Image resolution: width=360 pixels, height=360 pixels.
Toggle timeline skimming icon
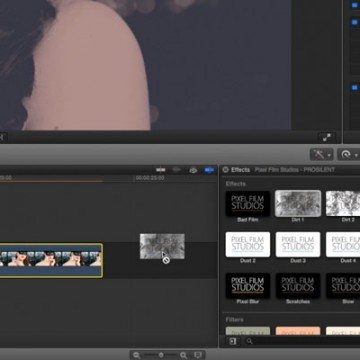pos(161,170)
